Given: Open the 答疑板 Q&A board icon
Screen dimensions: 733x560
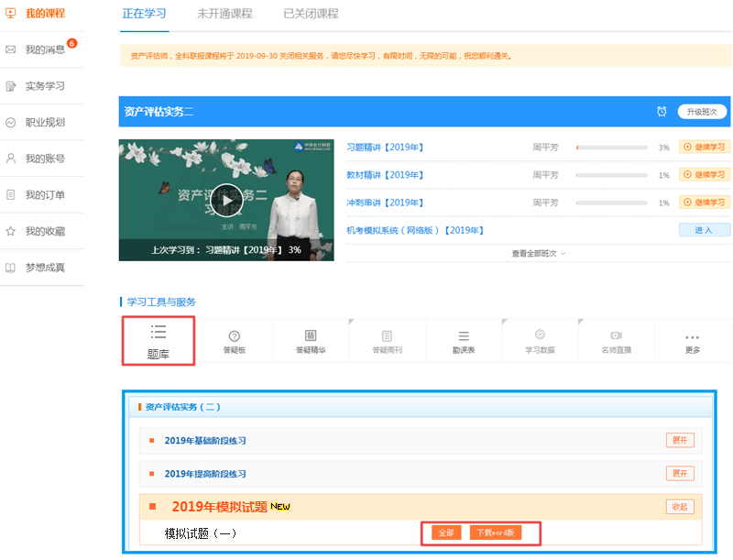Looking at the screenshot, I should click(x=234, y=341).
